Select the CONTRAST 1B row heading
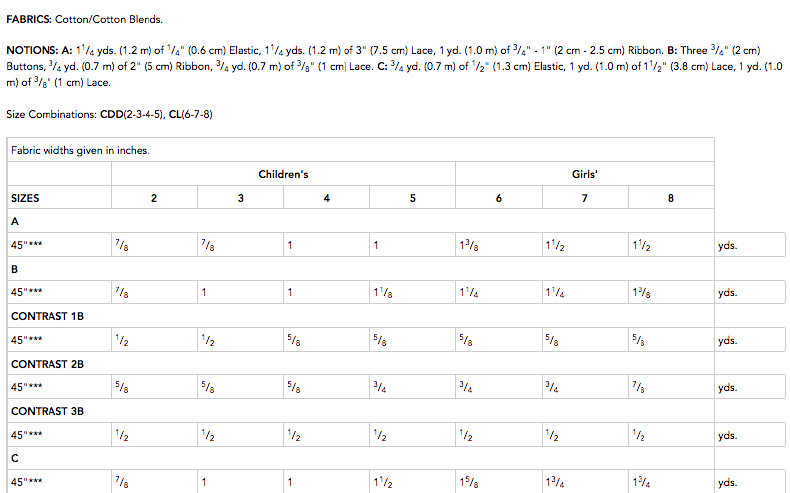The height and width of the screenshot is (493, 790). click(x=46, y=316)
